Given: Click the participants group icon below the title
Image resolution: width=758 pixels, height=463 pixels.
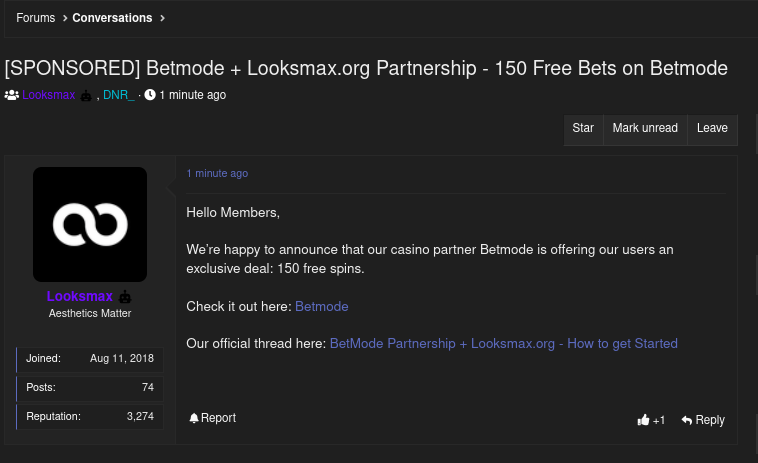Looking at the screenshot, I should (x=12, y=95).
